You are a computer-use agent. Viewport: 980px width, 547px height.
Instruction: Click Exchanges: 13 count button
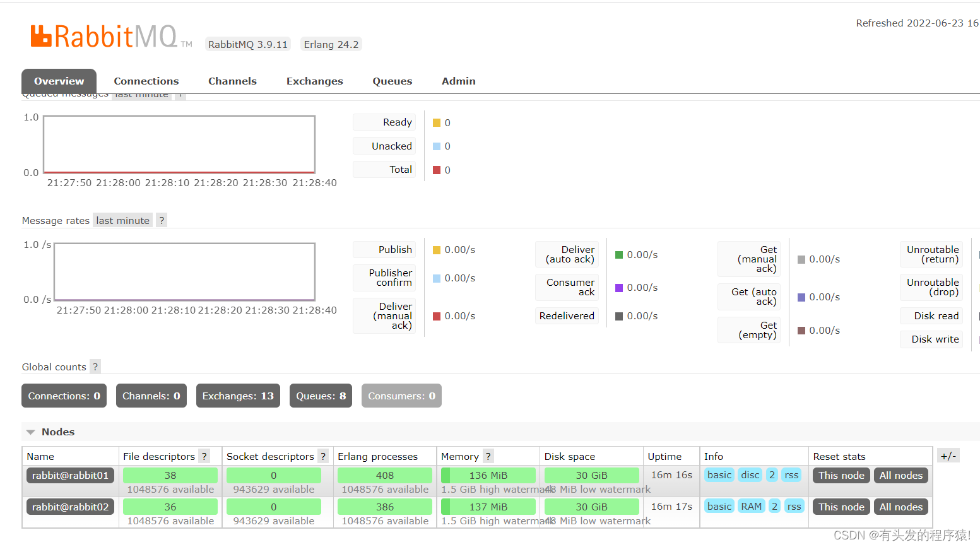238,396
